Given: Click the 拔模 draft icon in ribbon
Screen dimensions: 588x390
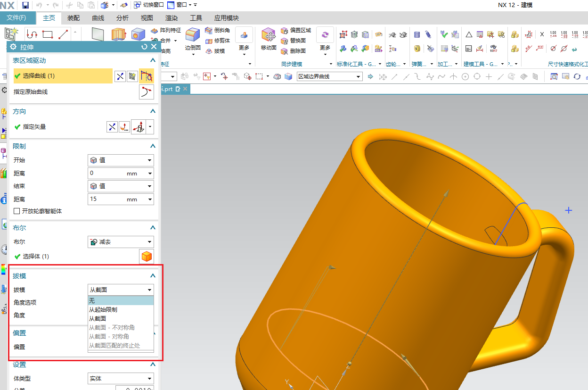Looking at the screenshot, I should (209, 51).
